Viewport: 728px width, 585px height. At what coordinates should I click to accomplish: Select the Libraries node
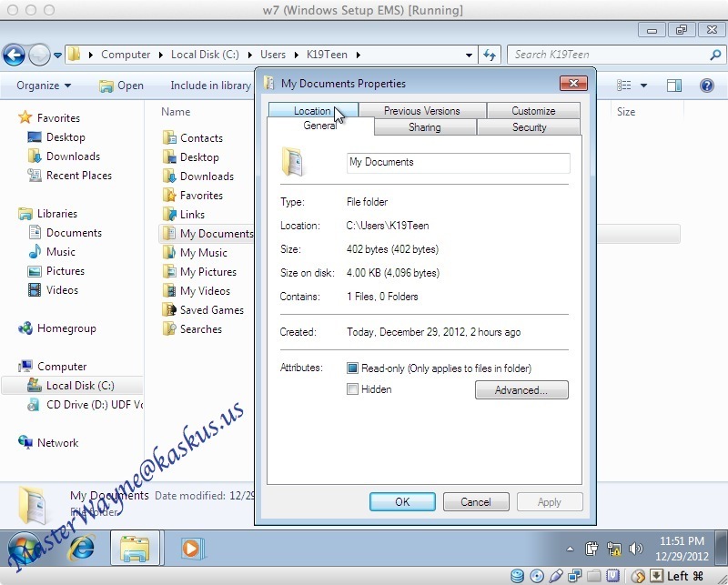click(48, 214)
